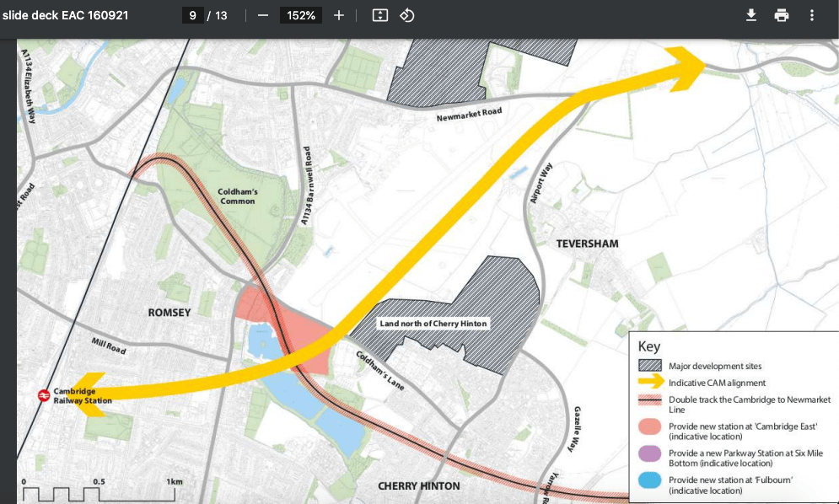This screenshot has width=839, height=504.
Task: Click the ROMSEY label on the map
Action: [169, 313]
